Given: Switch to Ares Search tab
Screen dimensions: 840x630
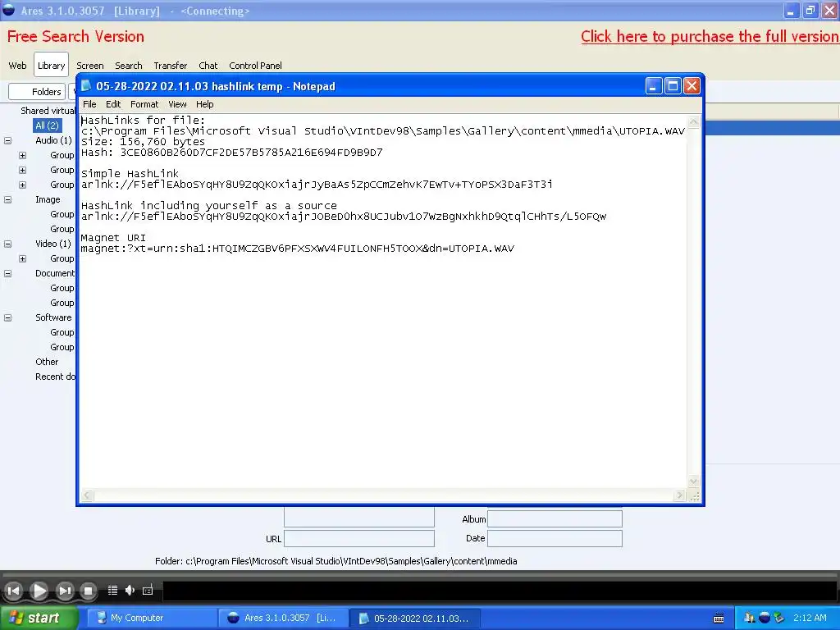Looking at the screenshot, I should pyautogui.click(x=129, y=66).
